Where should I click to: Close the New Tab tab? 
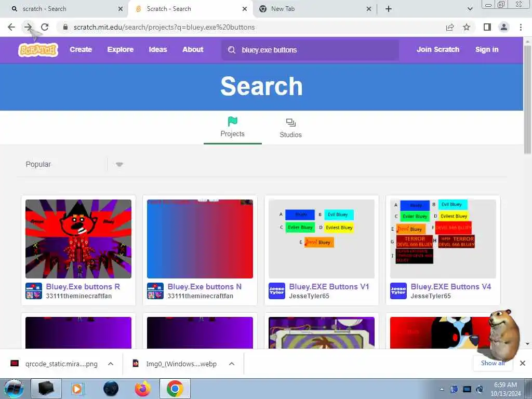[369, 9]
